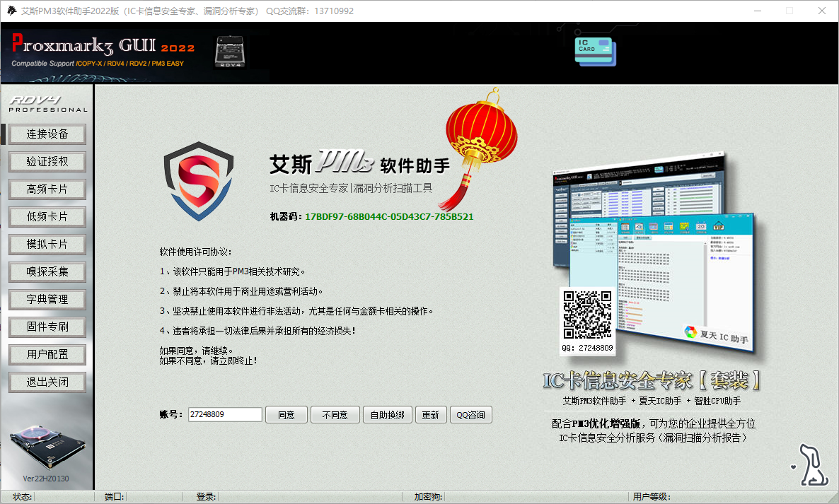
Task: Click the 软件使用许可协议 heading
Action: 195,252
